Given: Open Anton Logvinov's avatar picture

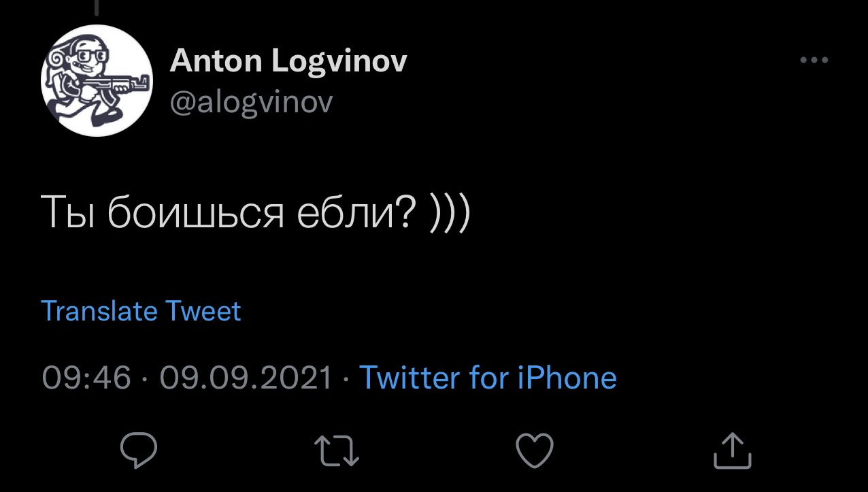Looking at the screenshot, I should tap(97, 80).
